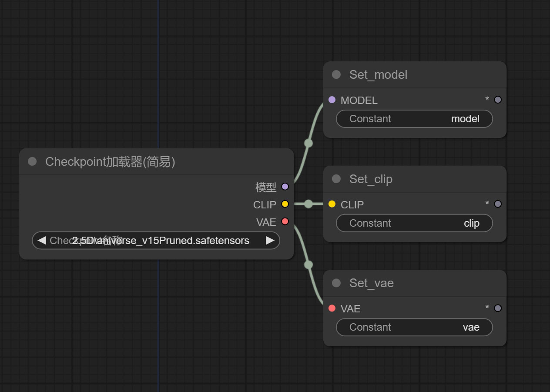This screenshot has width=550, height=392.
Task: Click the VAE input label on Set_vae
Action: (x=350, y=308)
